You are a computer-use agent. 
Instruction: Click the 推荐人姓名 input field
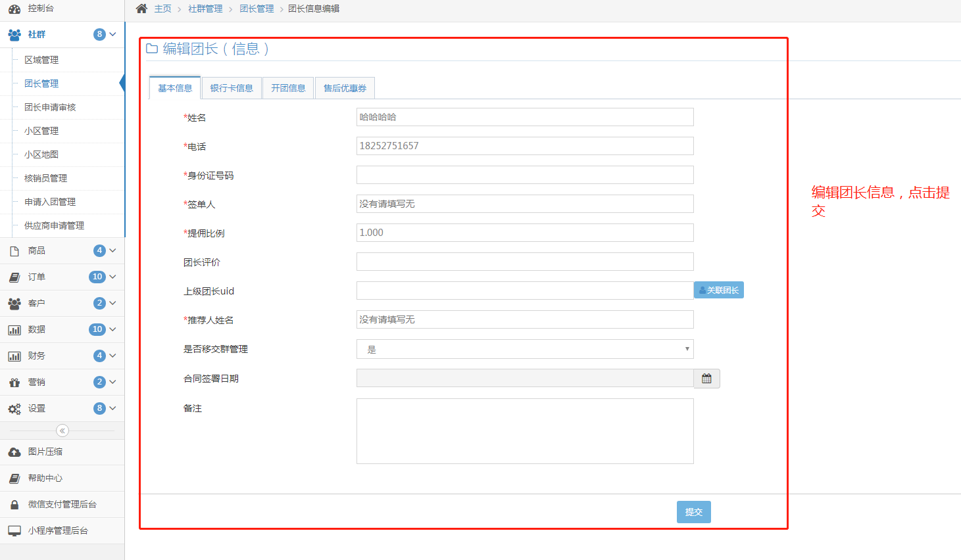(x=525, y=319)
